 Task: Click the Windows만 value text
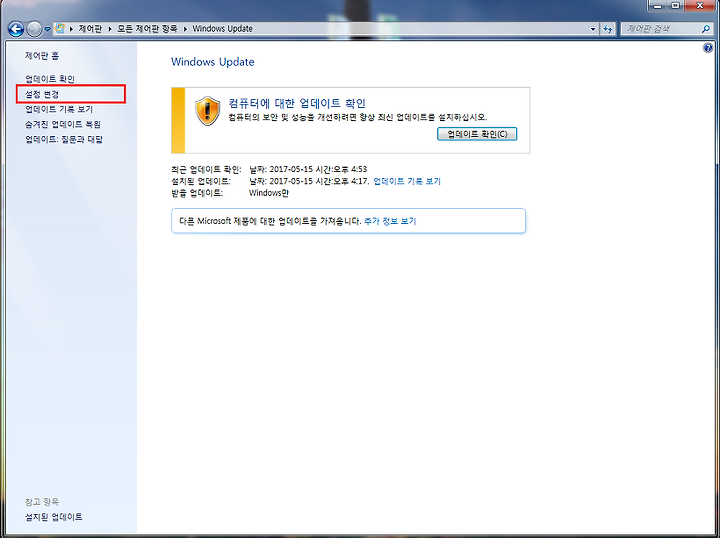[x=269, y=193]
